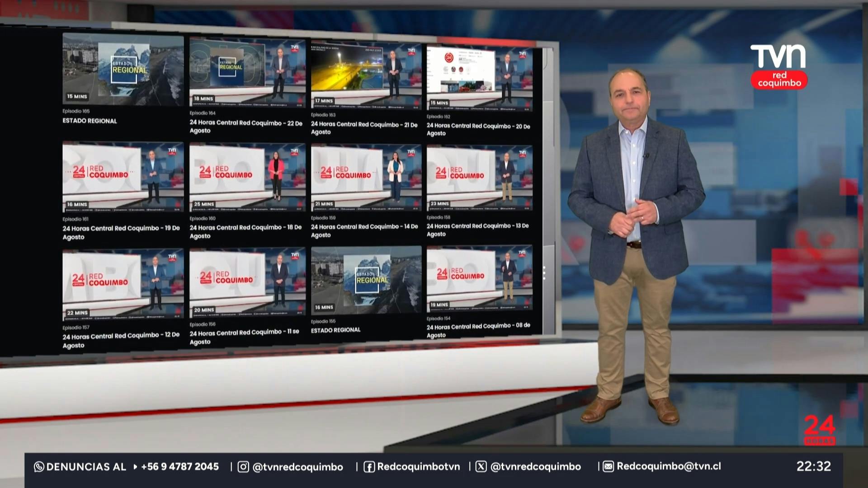Click the '18 MINS' duration badge
868x488 pixels.
[x=203, y=99]
